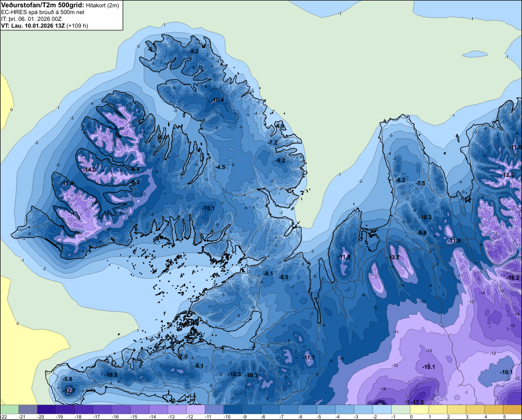This screenshot has height=420, width=522.
Task: Click the -17.5 temperature label
Action: (x=418, y=402)
